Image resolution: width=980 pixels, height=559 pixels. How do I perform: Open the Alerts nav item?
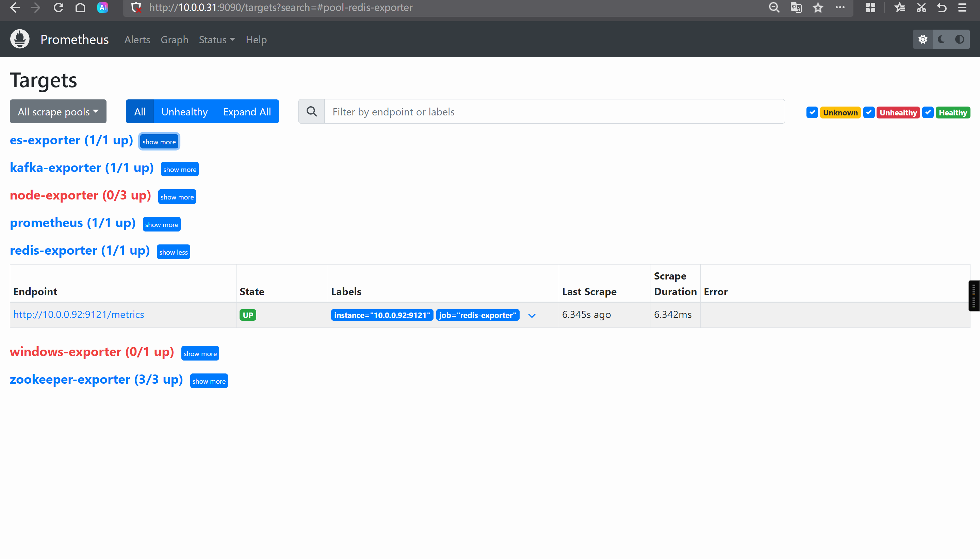point(137,39)
